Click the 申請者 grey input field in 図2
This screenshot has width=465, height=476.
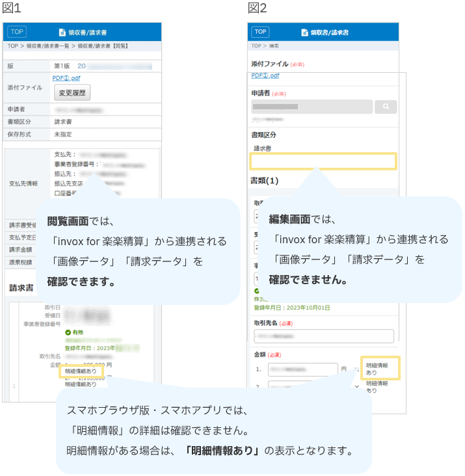[312, 107]
